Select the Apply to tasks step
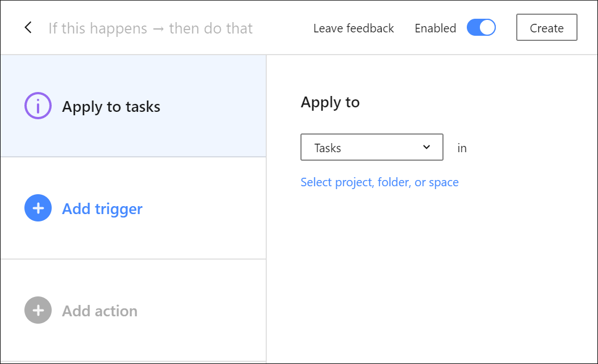 (111, 107)
